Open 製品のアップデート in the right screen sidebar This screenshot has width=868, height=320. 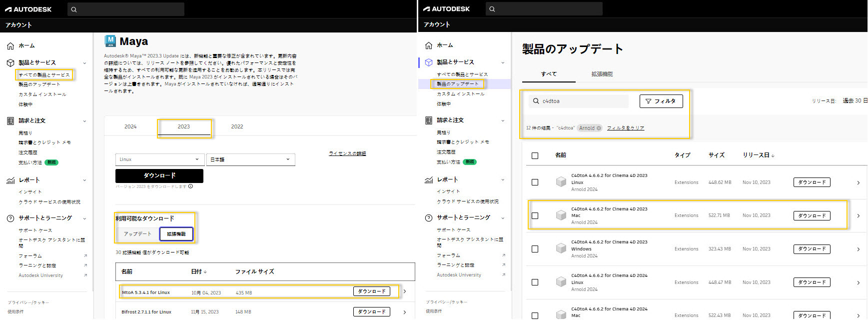457,84
